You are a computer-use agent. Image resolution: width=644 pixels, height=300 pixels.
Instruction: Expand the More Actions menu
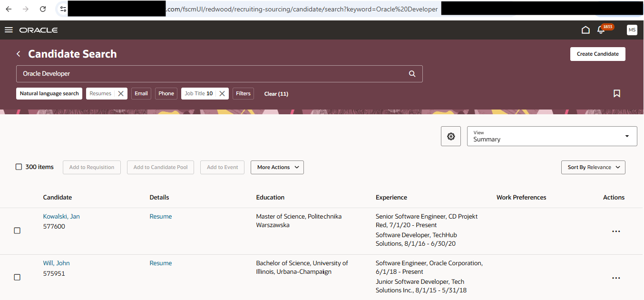(277, 167)
